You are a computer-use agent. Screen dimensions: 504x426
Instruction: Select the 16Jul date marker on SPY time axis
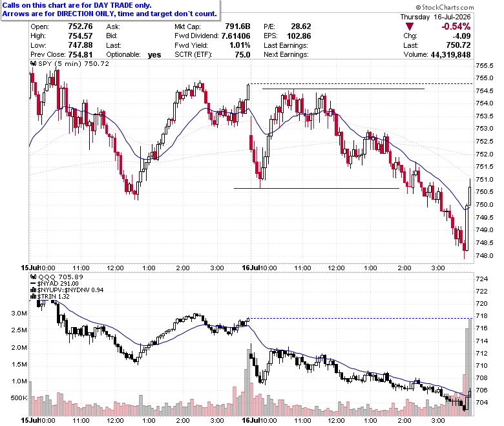click(251, 268)
